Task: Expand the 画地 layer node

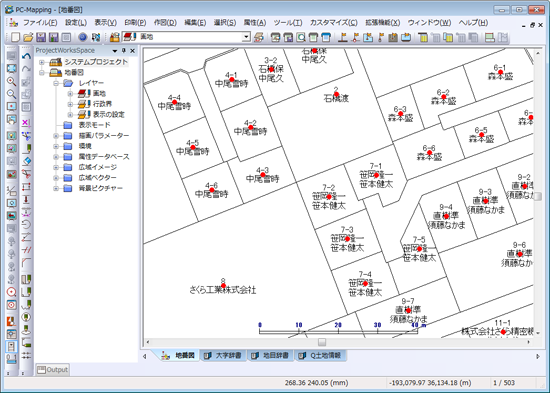Action: (x=70, y=94)
